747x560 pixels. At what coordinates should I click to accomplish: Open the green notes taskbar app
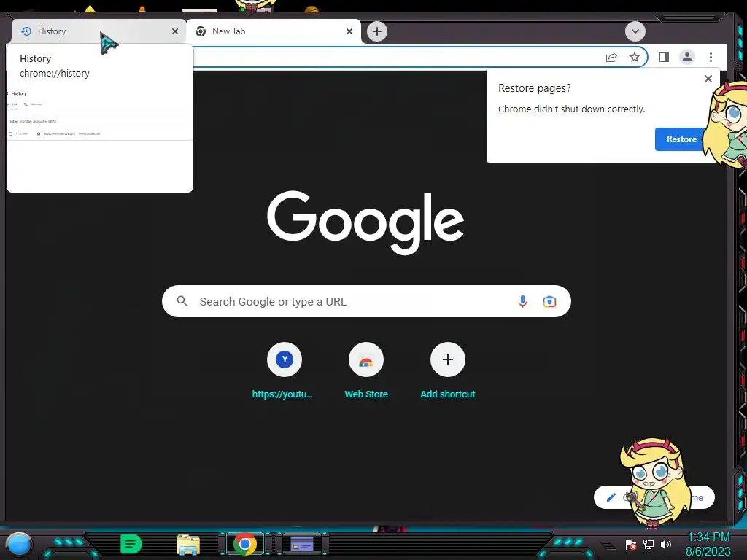pyautogui.click(x=131, y=544)
